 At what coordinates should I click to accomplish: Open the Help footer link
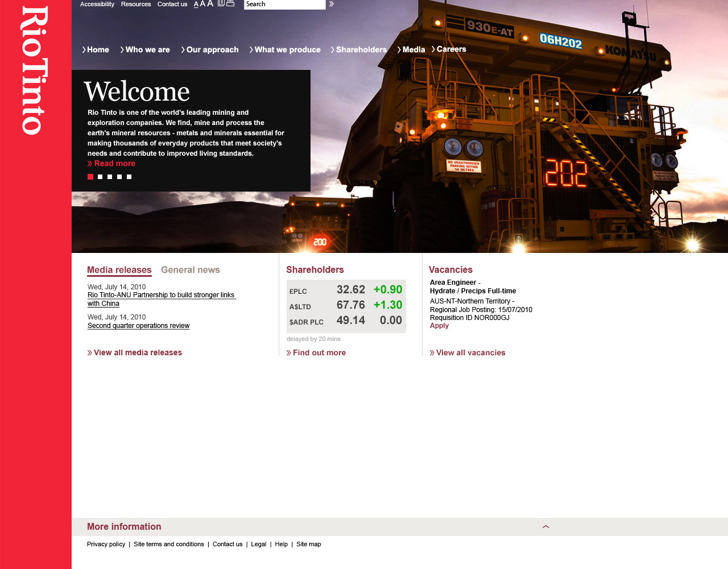[282, 544]
